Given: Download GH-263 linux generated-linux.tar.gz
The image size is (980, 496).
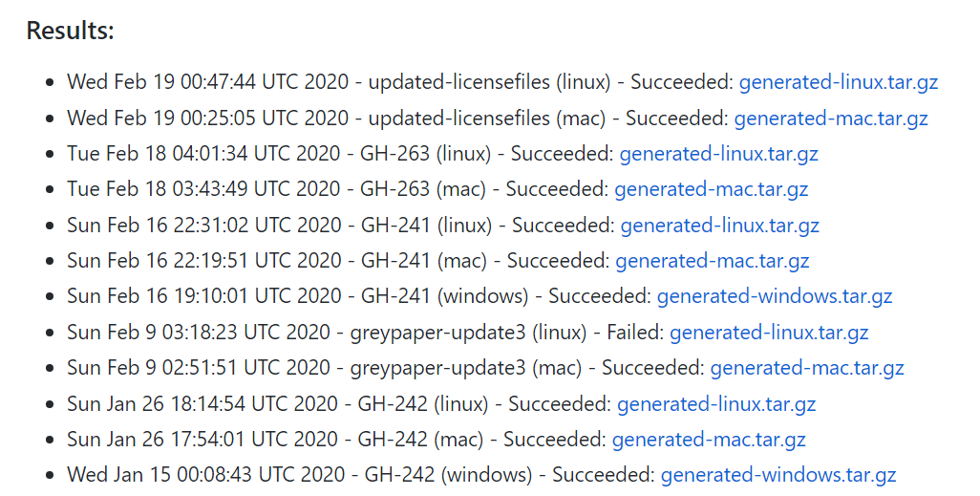Looking at the screenshot, I should (718, 155).
